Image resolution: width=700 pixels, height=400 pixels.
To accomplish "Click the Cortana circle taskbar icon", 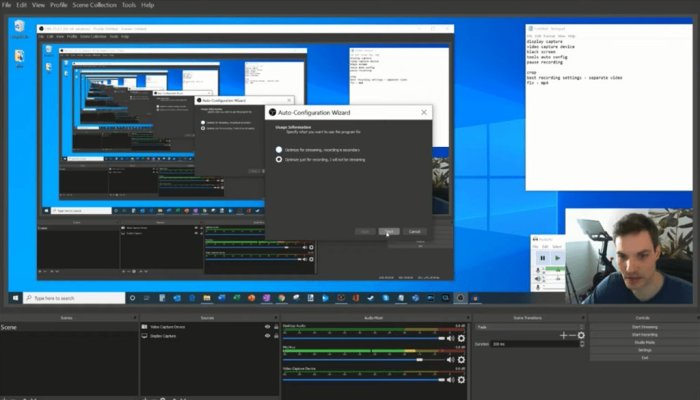I will coord(132,298).
